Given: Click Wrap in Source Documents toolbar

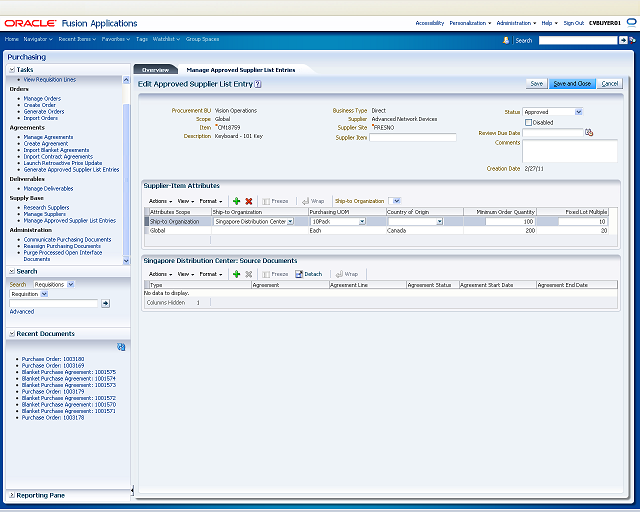Looking at the screenshot, I should tap(347, 274).
